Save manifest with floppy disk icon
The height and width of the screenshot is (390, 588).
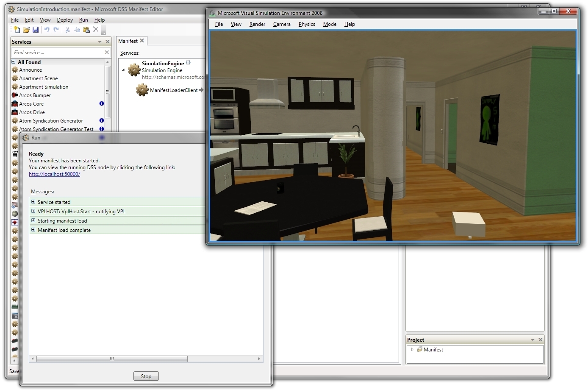36,30
